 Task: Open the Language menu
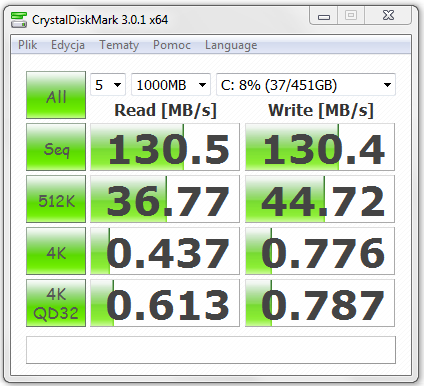(x=231, y=45)
